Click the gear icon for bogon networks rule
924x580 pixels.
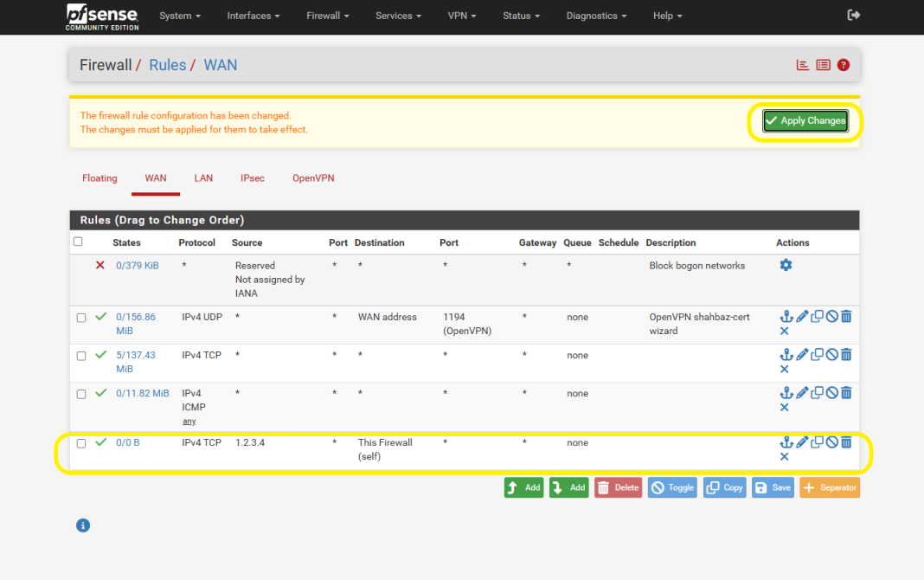point(786,265)
